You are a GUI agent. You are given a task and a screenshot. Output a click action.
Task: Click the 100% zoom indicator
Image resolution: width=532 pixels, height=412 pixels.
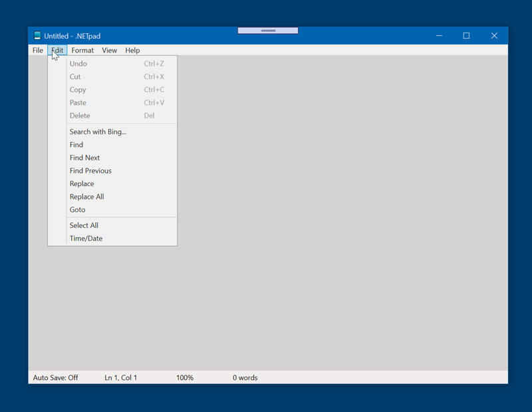coord(185,377)
